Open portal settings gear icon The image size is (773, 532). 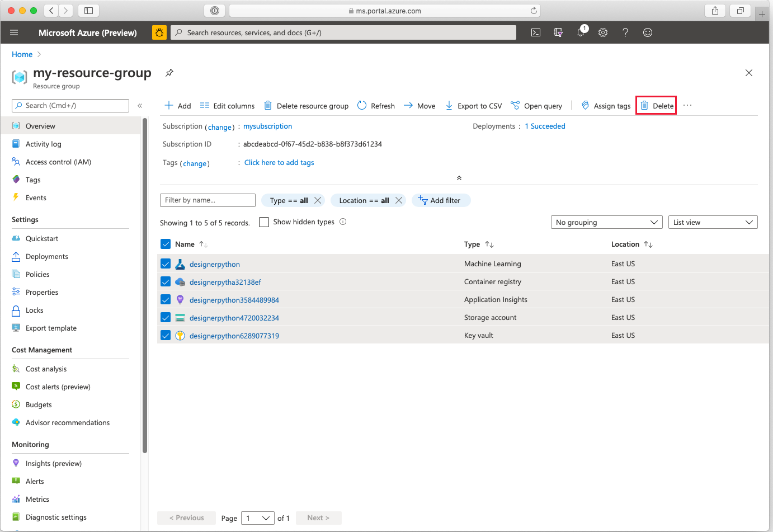point(603,32)
